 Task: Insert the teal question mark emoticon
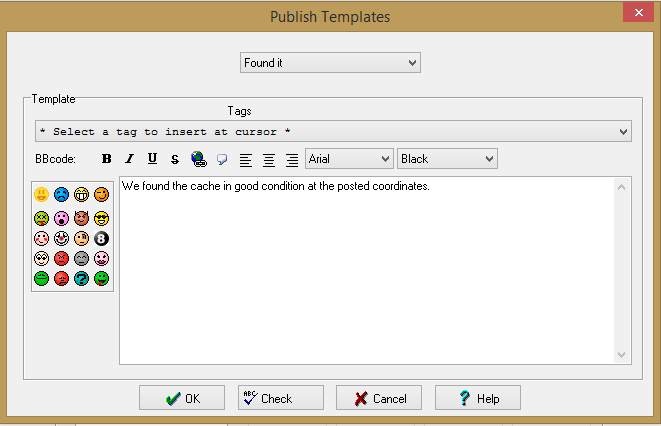point(81,279)
